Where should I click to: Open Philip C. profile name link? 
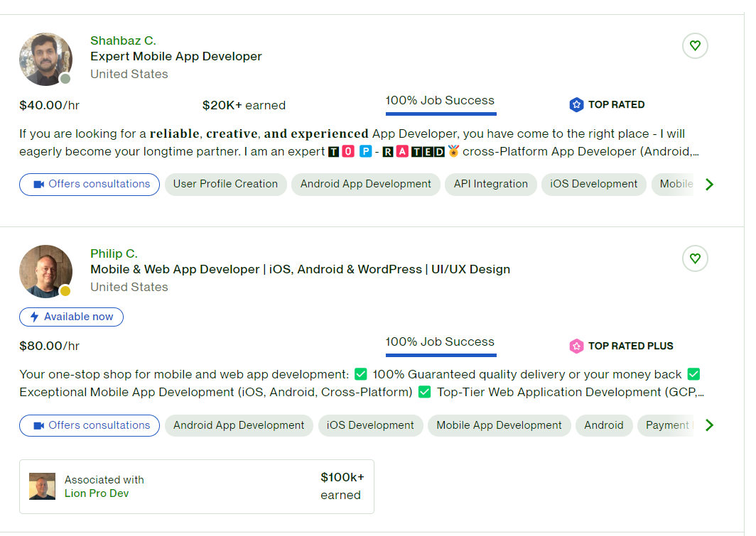(114, 253)
